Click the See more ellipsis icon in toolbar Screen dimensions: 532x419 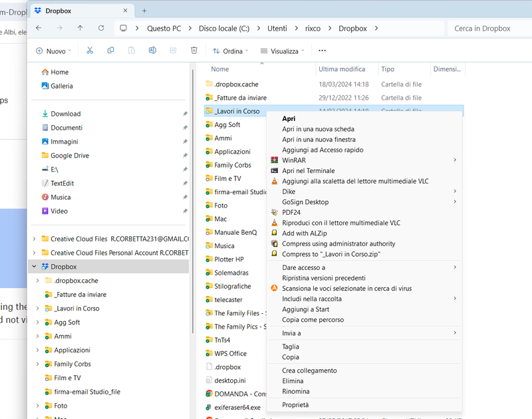pyautogui.click(x=322, y=50)
